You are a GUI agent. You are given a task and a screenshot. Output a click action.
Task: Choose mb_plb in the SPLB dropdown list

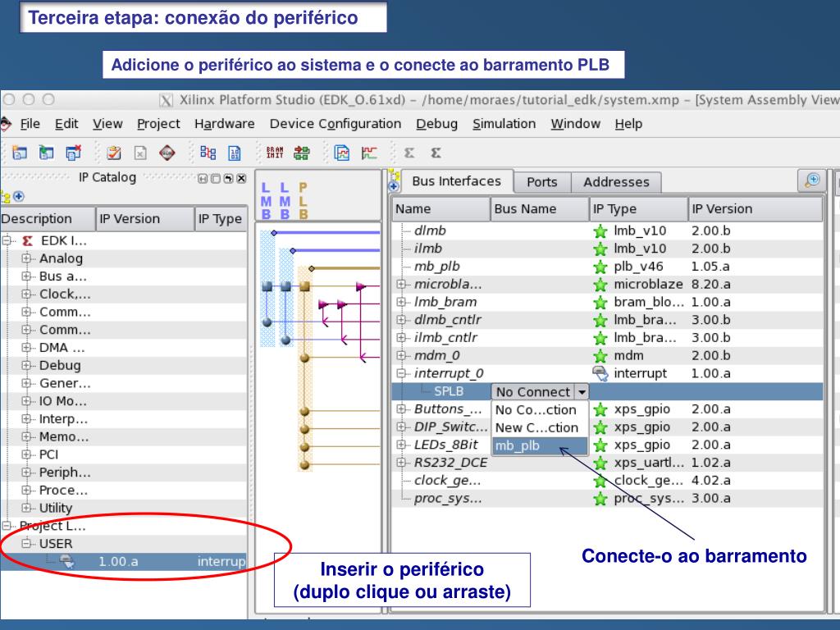pos(540,445)
